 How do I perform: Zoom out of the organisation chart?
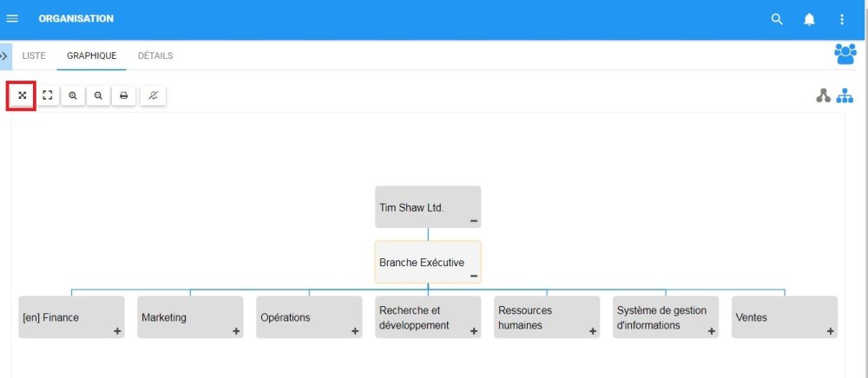98,95
